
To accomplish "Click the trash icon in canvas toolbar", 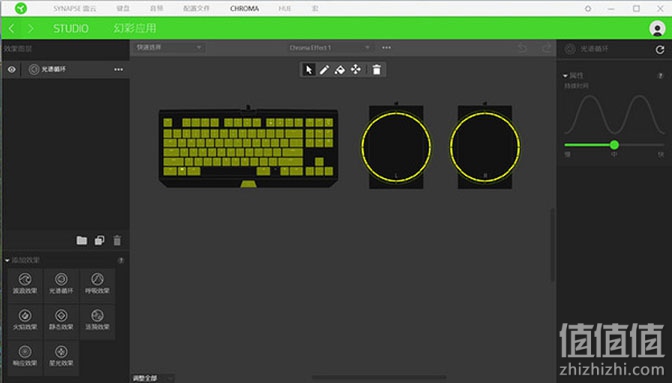I will click(x=377, y=69).
